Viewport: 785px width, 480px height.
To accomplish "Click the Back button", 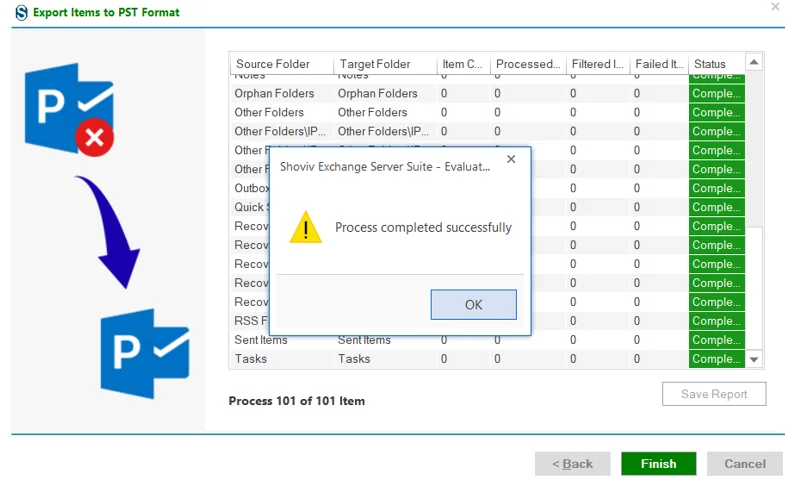I will click(x=572, y=463).
